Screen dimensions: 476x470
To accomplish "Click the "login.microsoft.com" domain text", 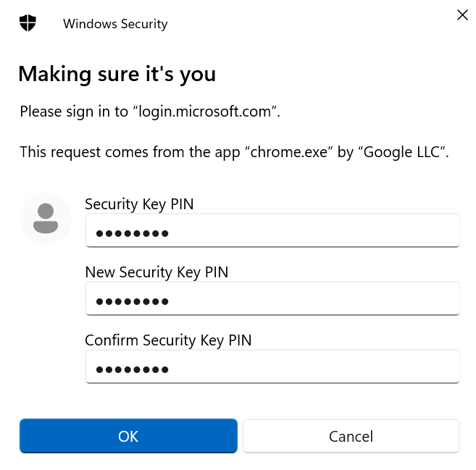I will (205, 112).
